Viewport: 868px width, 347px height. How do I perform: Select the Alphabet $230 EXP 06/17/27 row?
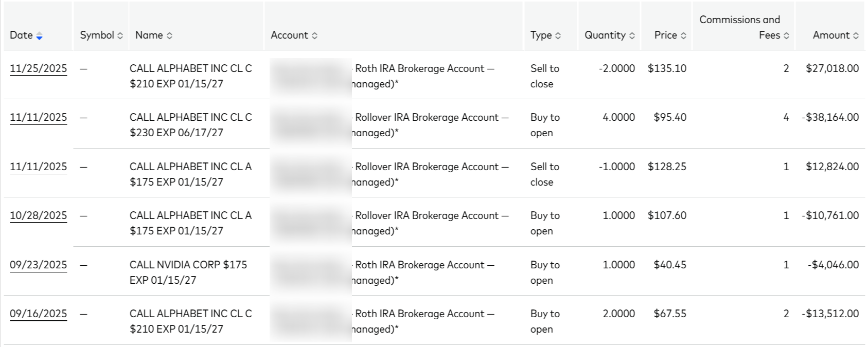pos(190,124)
